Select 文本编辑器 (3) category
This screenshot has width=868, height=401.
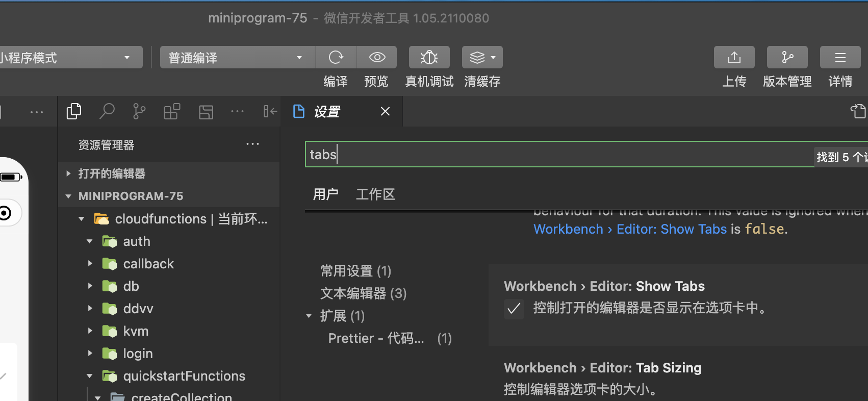tap(363, 293)
